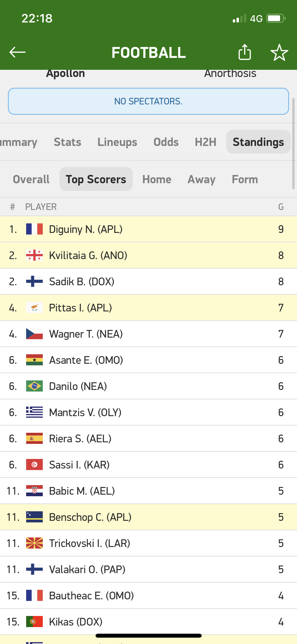The width and height of the screenshot is (297, 644).
Task: Tap the share icon in header
Action: point(244,52)
